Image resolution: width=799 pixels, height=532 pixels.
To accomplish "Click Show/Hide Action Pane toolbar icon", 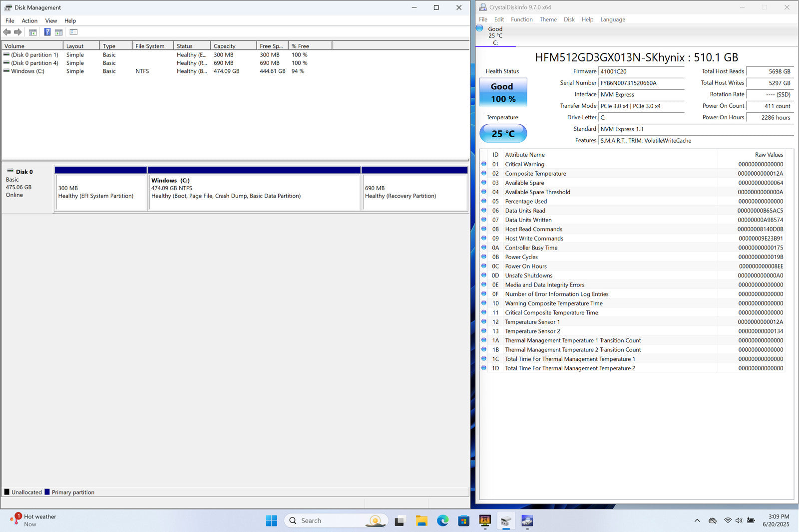I will point(58,32).
